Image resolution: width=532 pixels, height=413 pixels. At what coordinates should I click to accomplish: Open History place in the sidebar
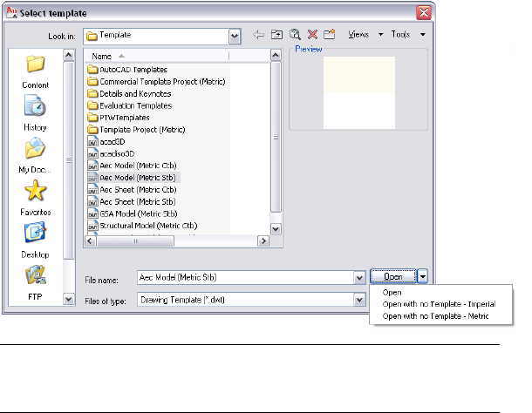(x=35, y=113)
